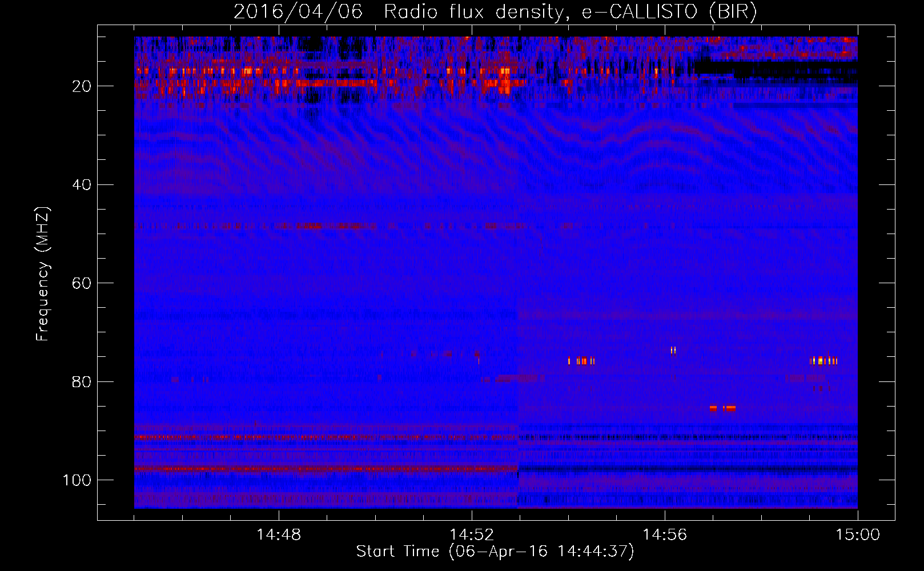This screenshot has height=571, width=924.
Task: Click the 14:52 time tick label
Action: coord(472,535)
